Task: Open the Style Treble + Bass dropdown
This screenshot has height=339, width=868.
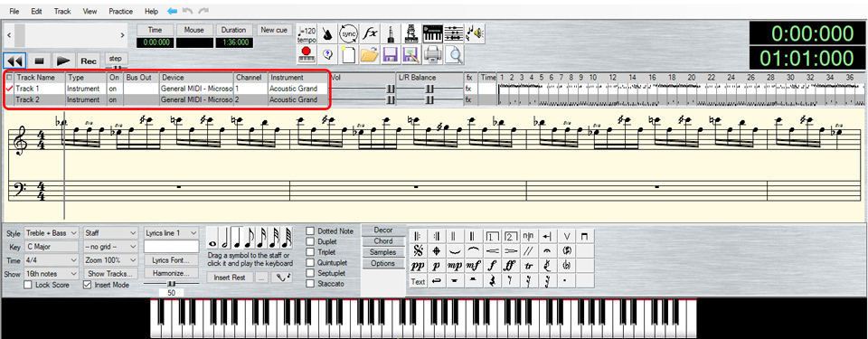Action: 52,233
